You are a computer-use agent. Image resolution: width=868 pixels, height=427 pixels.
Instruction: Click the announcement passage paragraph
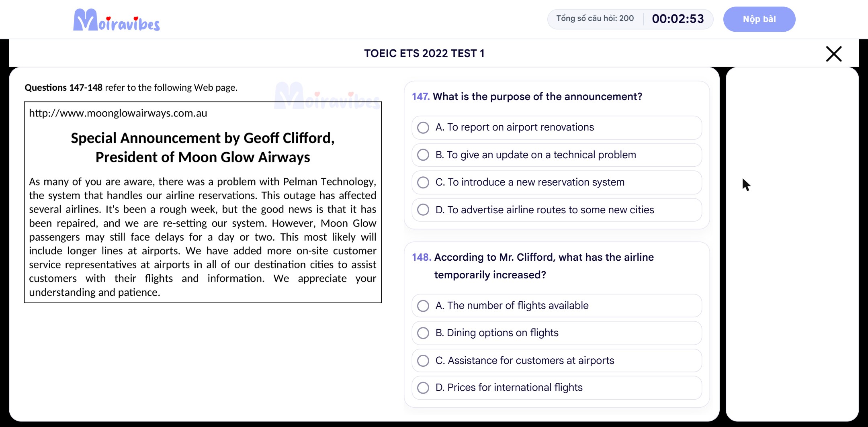[203, 237]
